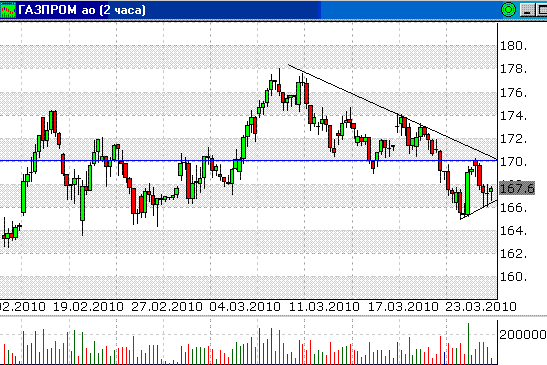Click the current price label 167.6
The image size is (547, 365).
[517, 188]
